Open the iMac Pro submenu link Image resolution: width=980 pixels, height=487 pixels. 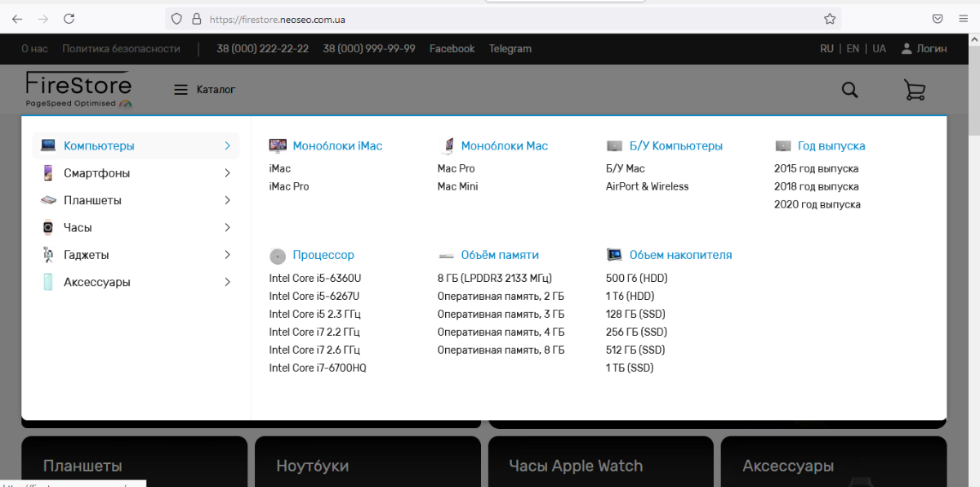(x=289, y=186)
